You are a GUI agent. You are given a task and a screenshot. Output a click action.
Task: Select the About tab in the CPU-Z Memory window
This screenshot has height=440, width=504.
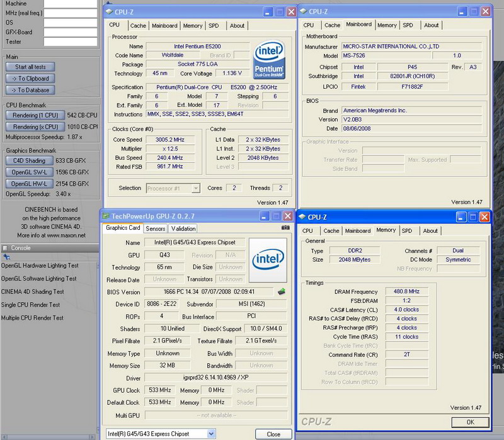pyautogui.click(x=430, y=231)
